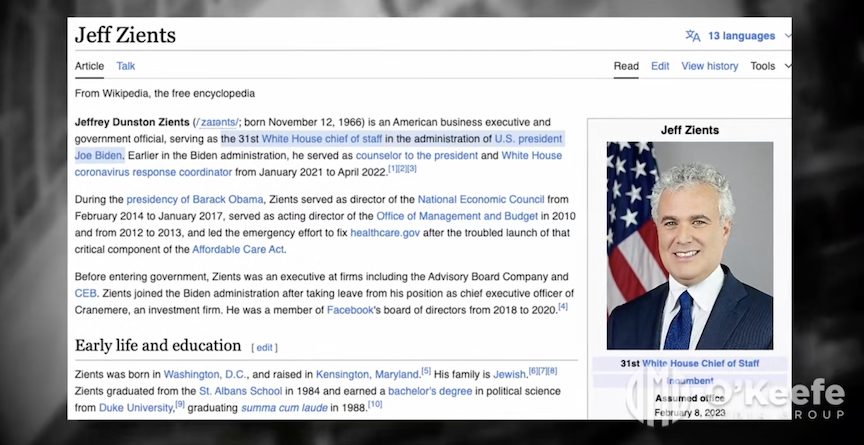Viewport: 864px width, 445px height.
Task: Open the Edit tab
Action: tap(660, 66)
